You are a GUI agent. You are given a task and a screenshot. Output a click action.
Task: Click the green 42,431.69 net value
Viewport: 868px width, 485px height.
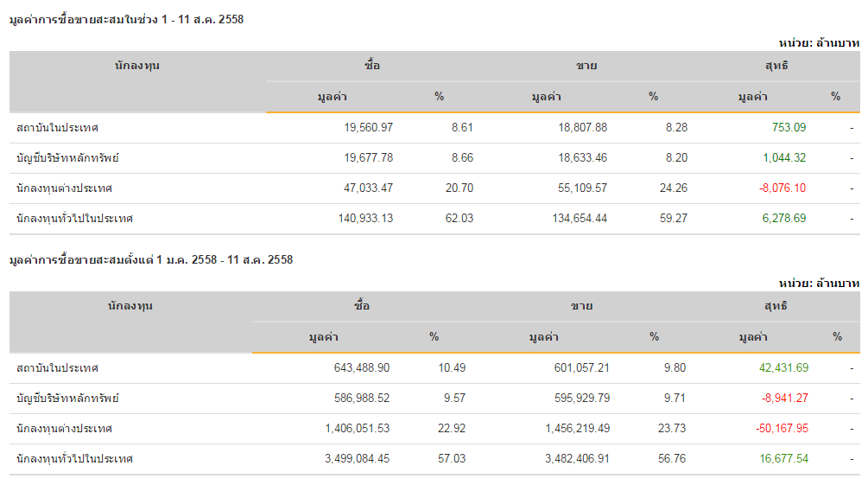click(783, 367)
